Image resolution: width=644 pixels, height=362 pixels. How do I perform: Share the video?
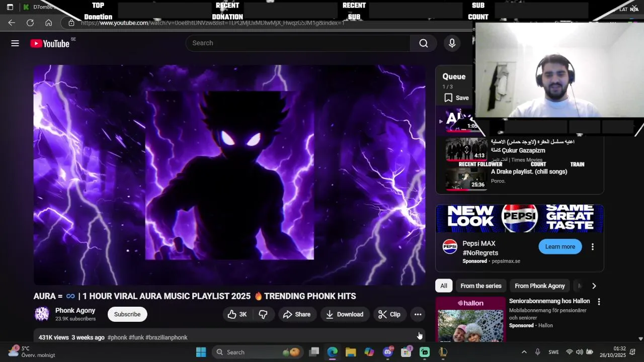[297, 314]
